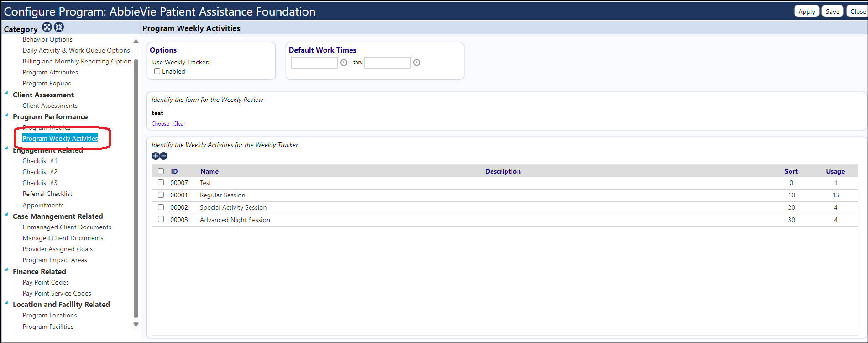Select Program Weekly Activities in the tree
This screenshot has height=343, width=868.
click(60, 138)
